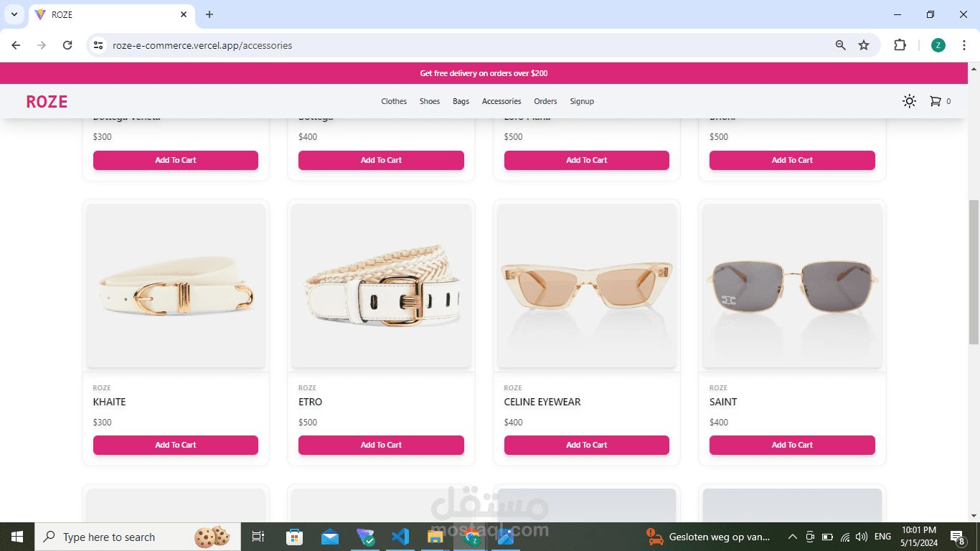Screen dimensions: 980x551
Task: Open the Chrome profile avatar Z
Action: [x=938, y=45]
